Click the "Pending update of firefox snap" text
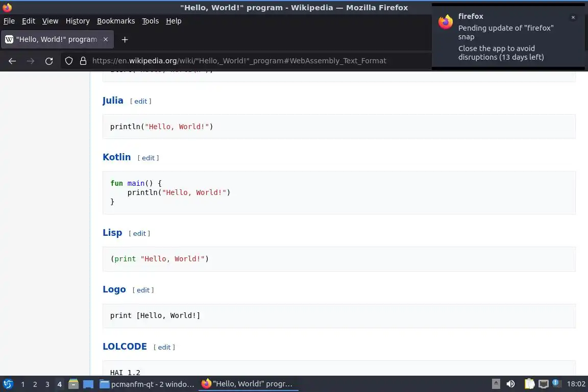The height and width of the screenshot is (392, 588). [506, 32]
